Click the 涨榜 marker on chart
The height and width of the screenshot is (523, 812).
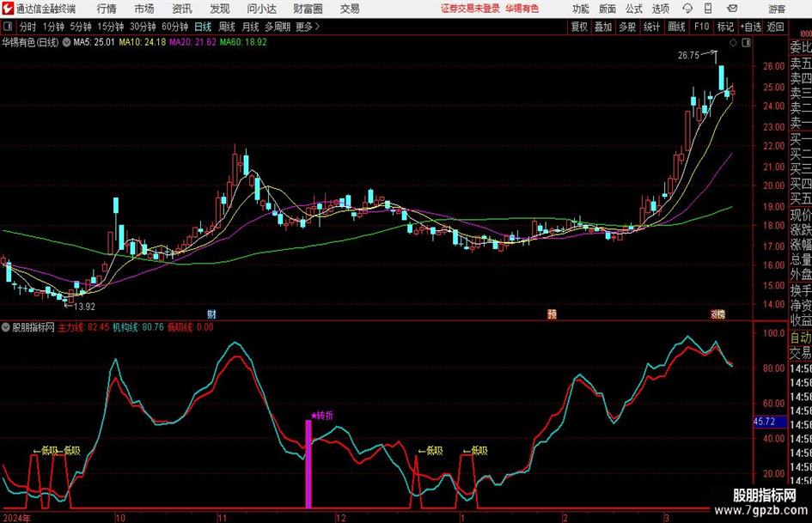717,313
